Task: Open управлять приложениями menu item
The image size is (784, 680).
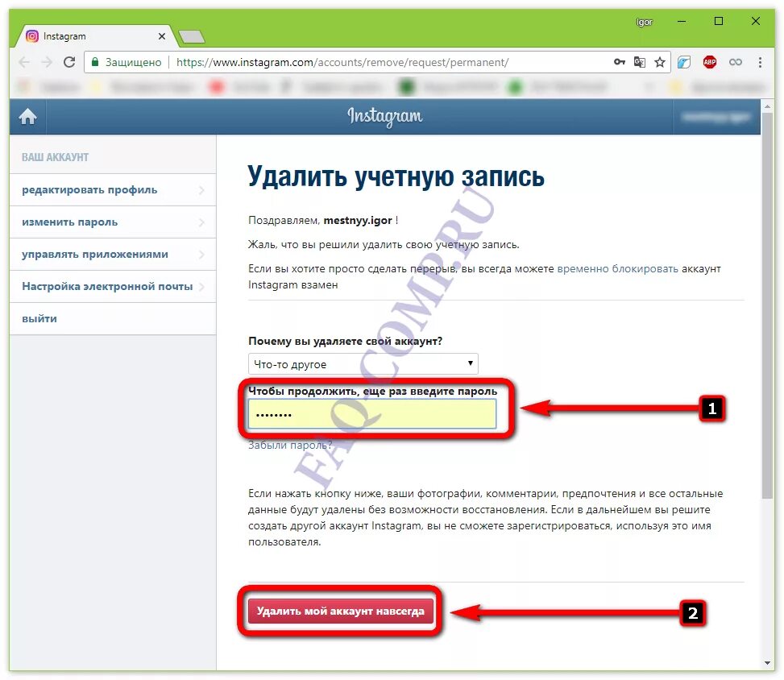Action: coord(113,254)
